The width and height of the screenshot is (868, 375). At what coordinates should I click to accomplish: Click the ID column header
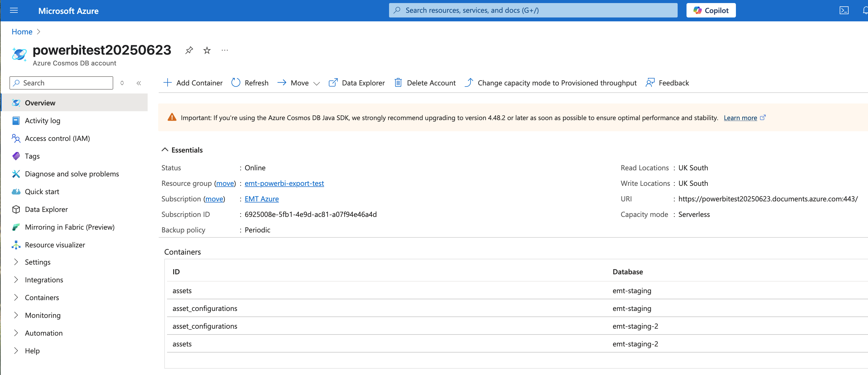(x=176, y=272)
